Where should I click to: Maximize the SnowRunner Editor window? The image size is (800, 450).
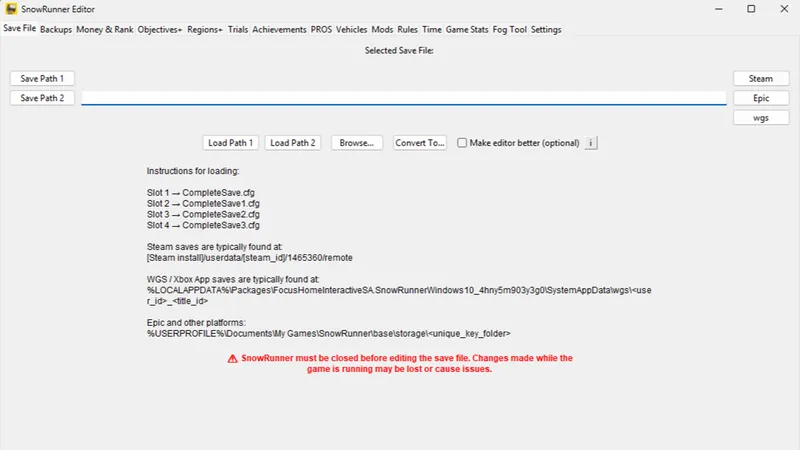coord(751,9)
